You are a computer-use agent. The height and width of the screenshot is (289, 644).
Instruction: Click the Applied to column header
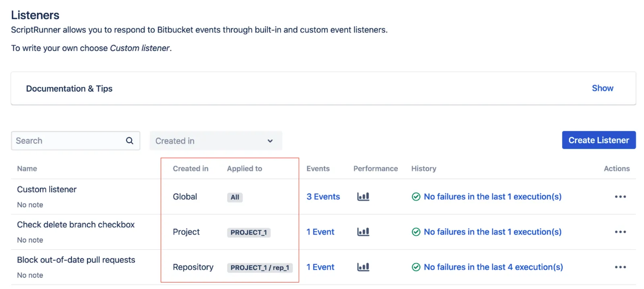click(x=244, y=169)
